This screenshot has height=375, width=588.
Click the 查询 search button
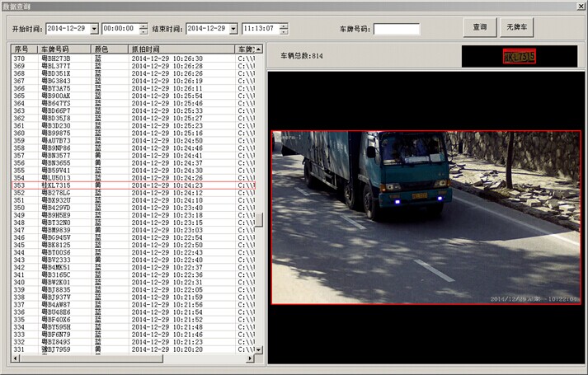point(479,28)
